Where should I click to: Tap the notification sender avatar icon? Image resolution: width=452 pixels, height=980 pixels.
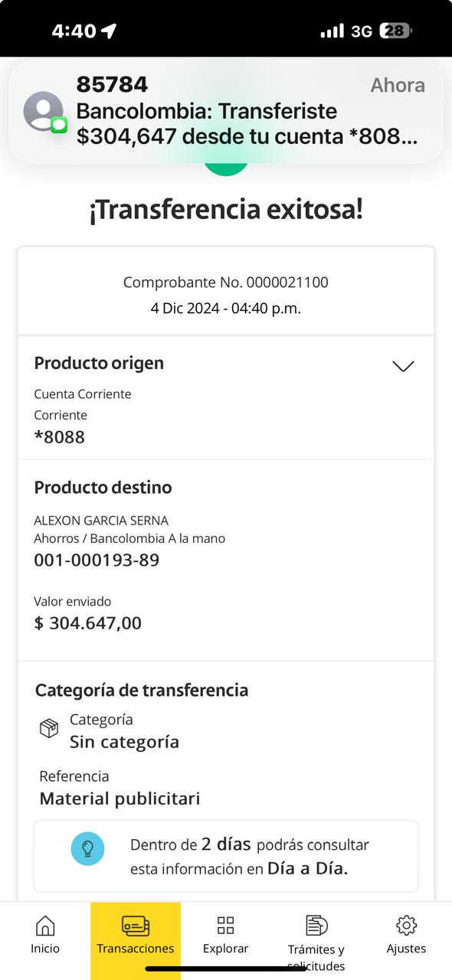coord(44,111)
